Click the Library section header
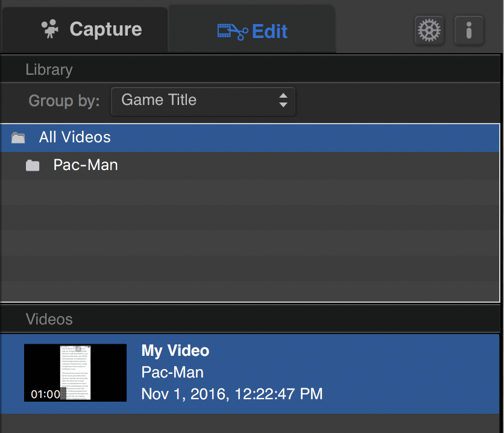This screenshot has width=504, height=433. pyautogui.click(x=48, y=69)
